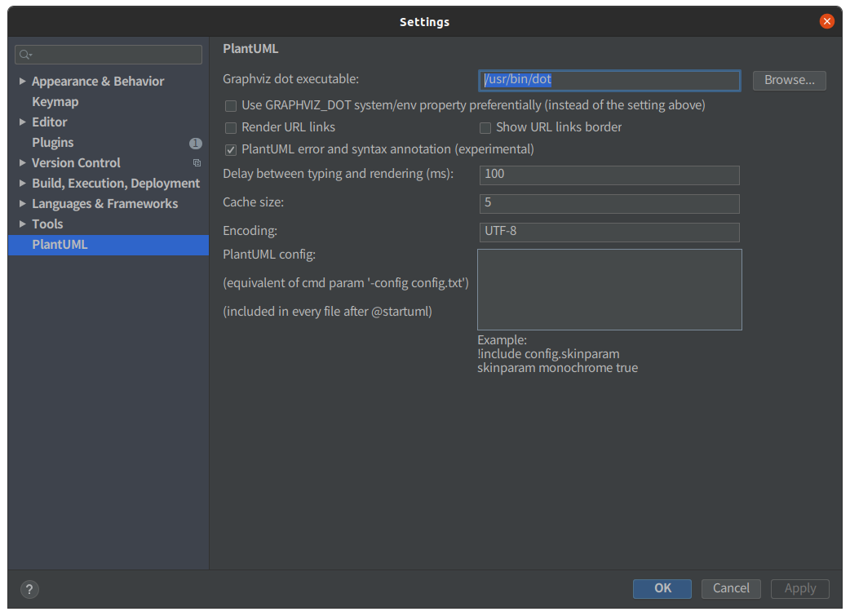Uncheck PlantUML error and syntax annotation

[x=231, y=149]
